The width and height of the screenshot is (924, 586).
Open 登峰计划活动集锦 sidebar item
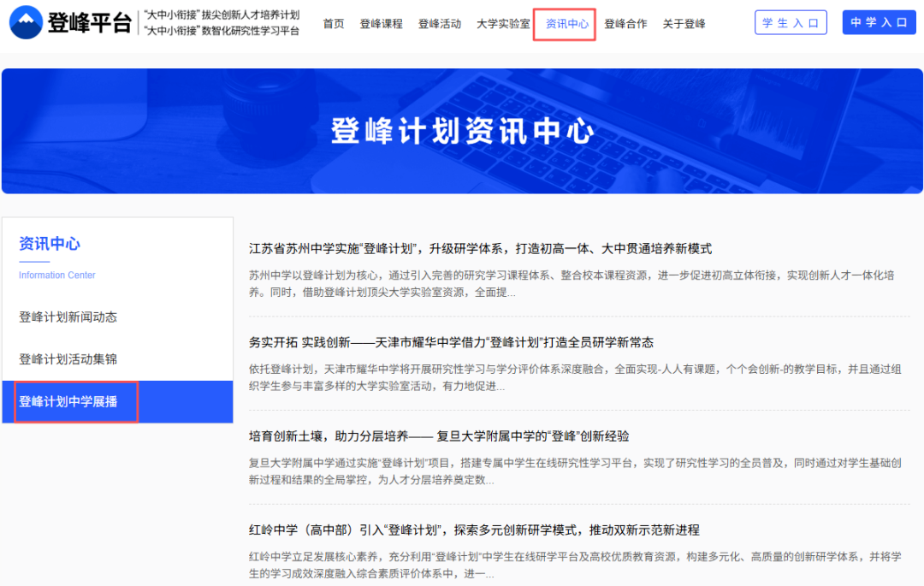coord(68,359)
